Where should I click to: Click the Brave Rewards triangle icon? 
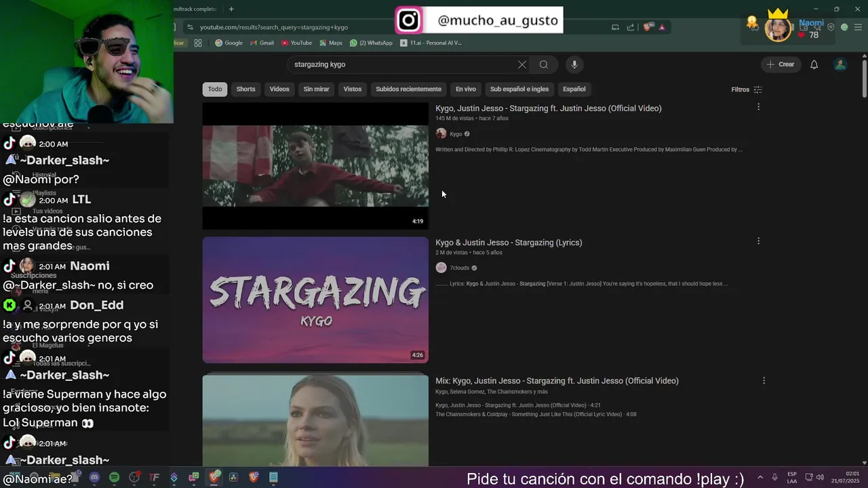pyautogui.click(x=662, y=27)
